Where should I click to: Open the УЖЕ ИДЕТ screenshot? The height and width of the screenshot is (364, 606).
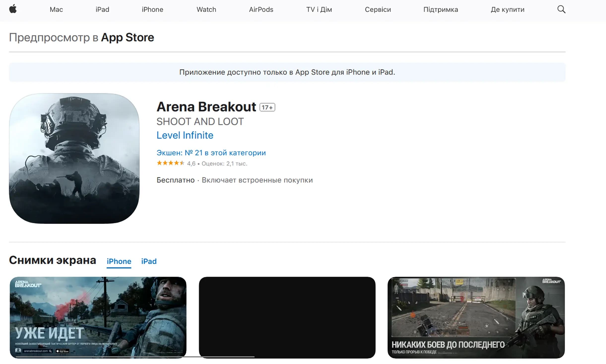pos(98,317)
